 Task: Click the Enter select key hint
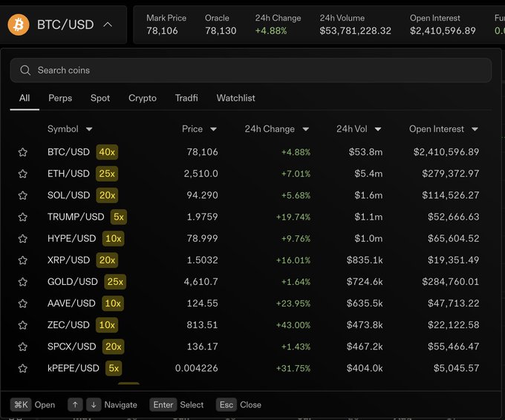163,405
